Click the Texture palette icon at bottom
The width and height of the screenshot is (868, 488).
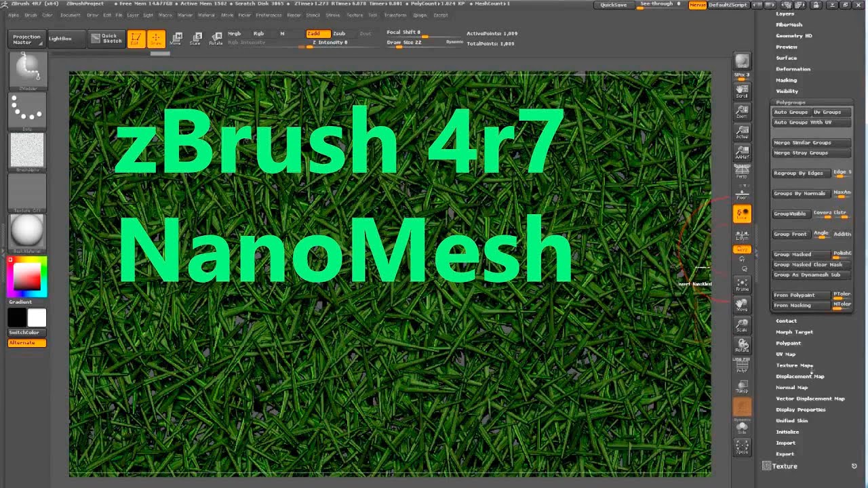(767, 466)
